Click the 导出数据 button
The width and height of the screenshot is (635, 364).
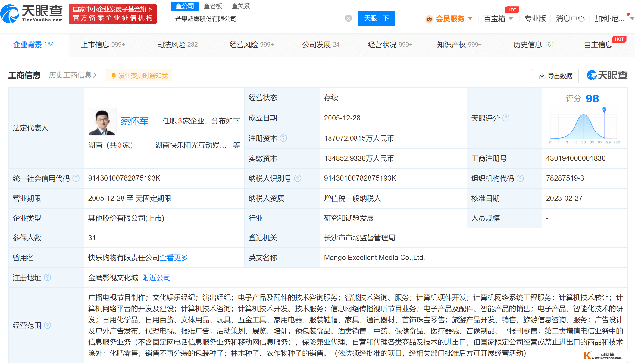coord(555,76)
